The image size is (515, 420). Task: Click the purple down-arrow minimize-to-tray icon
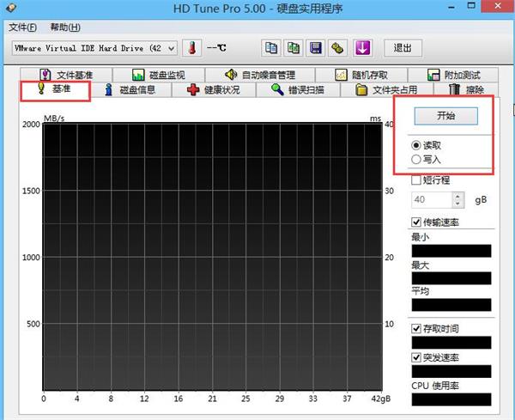point(362,48)
